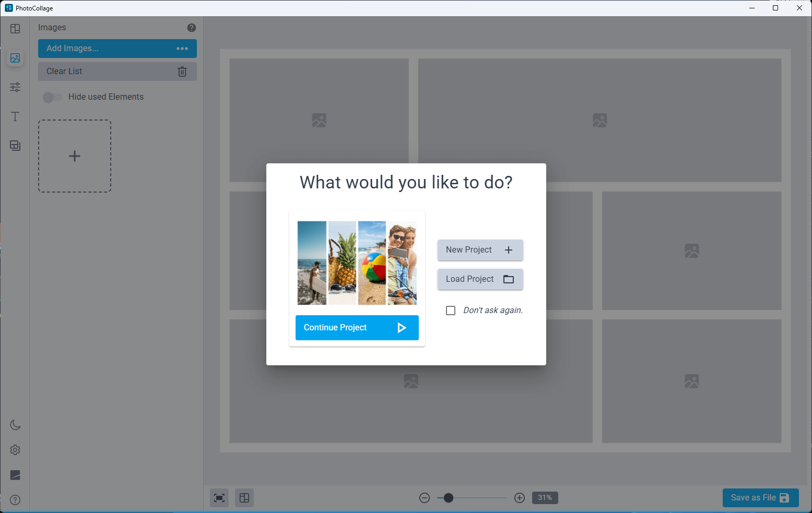Click the zoom slider handle
The height and width of the screenshot is (513, 812).
tap(449, 498)
